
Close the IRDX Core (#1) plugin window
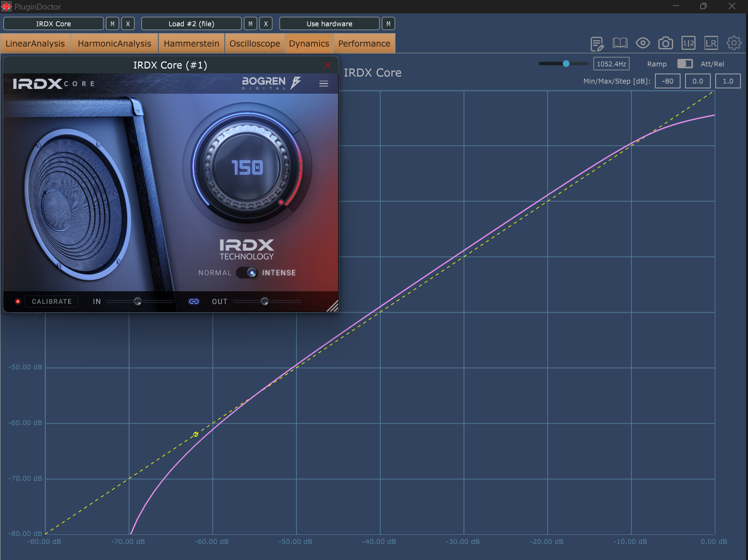click(x=327, y=65)
